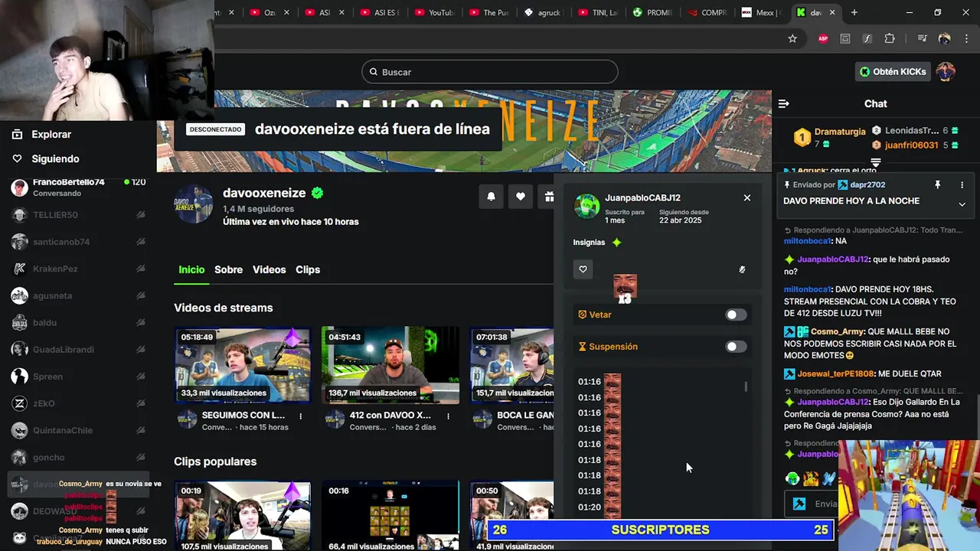
Task: Click the davooxeneize channel avatar
Action: (x=194, y=204)
